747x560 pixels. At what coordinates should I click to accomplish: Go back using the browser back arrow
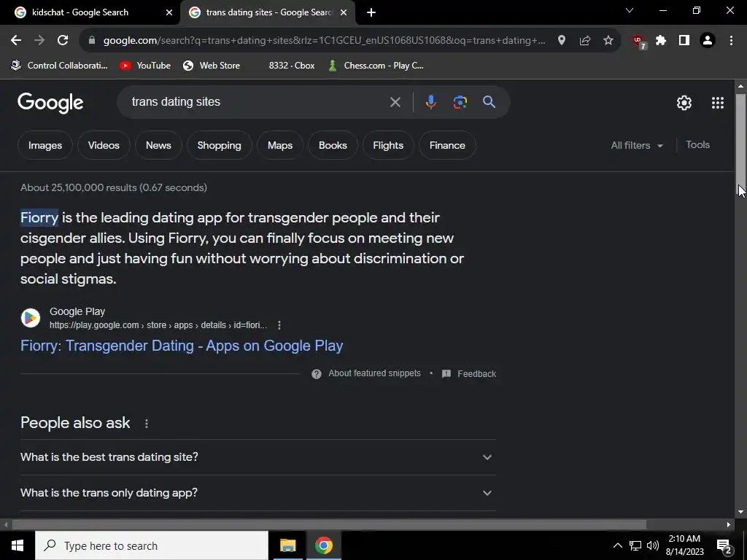pyautogui.click(x=16, y=41)
